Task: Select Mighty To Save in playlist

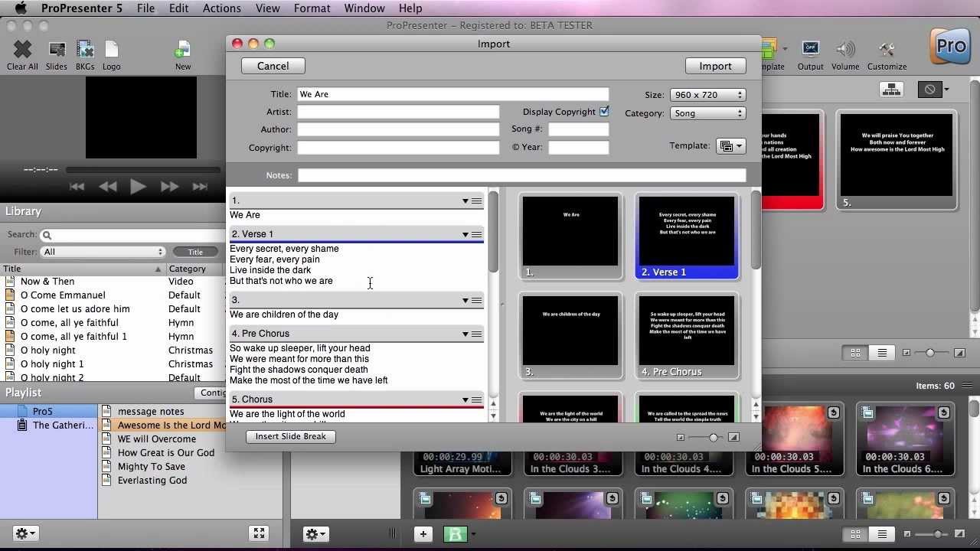Action: tap(152, 467)
